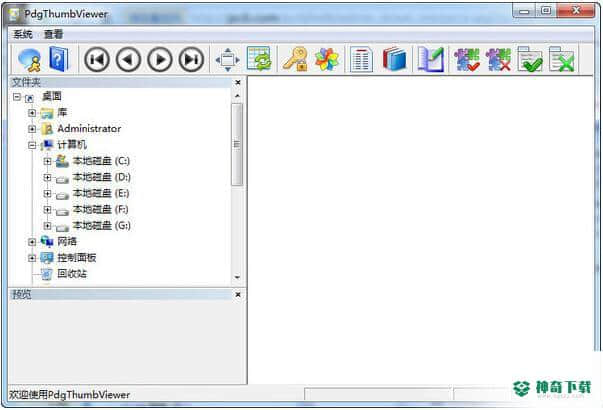Close the 预览 panel

(x=238, y=295)
